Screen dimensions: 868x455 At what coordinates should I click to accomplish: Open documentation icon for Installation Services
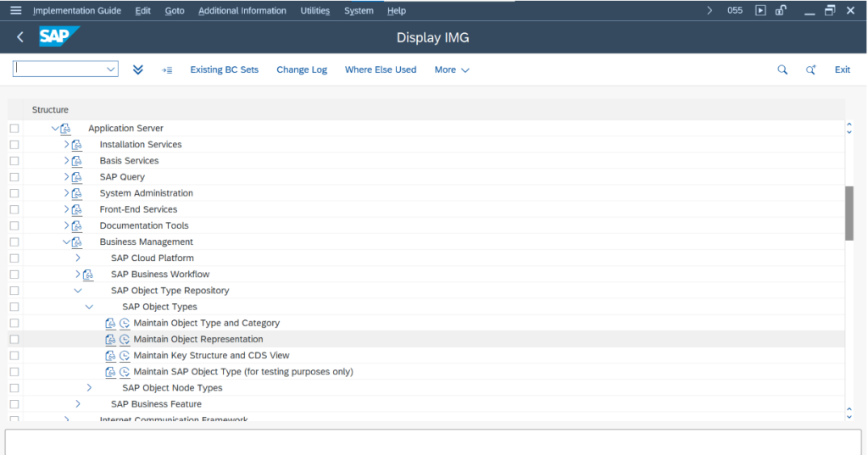click(x=77, y=145)
